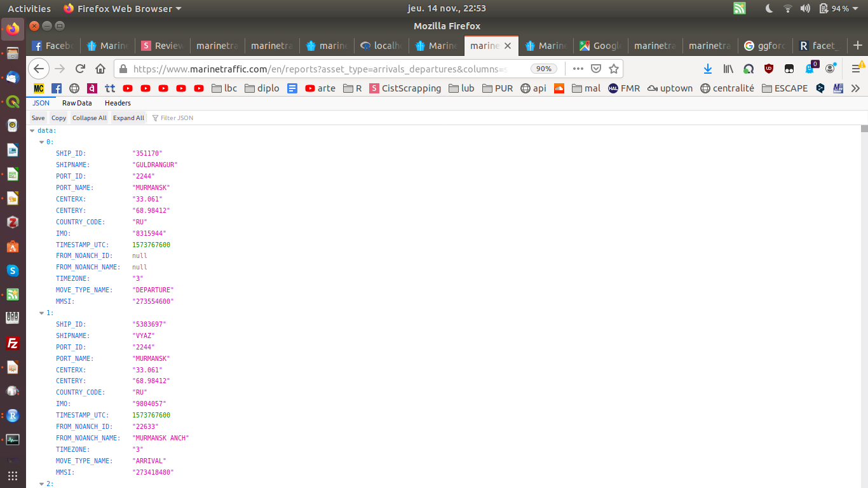868x488 pixels.
Task: Collapse the data node
Action: click(x=32, y=130)
